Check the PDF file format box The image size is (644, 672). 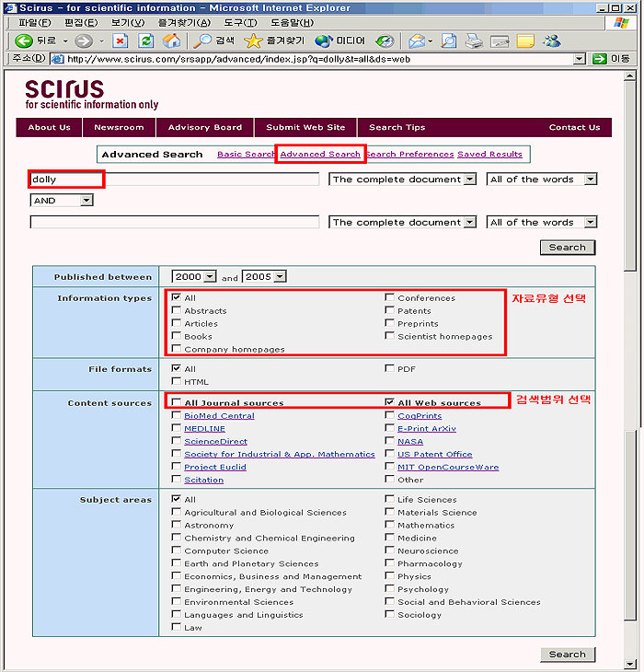pyautogui.click(x=390, y=369)
